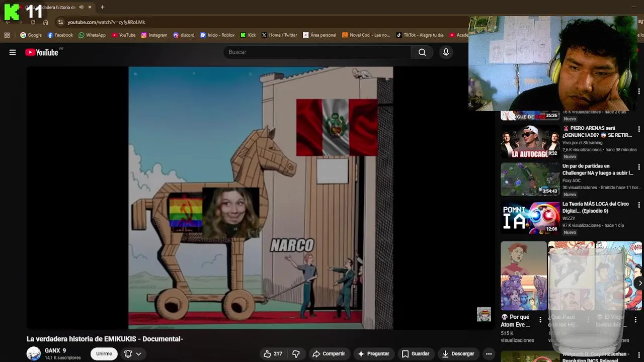Image resolution: width=644 pixels, height=362 pixels.
Task: Open the WhatsApp bookmark
Action: (x=92, y=35)
